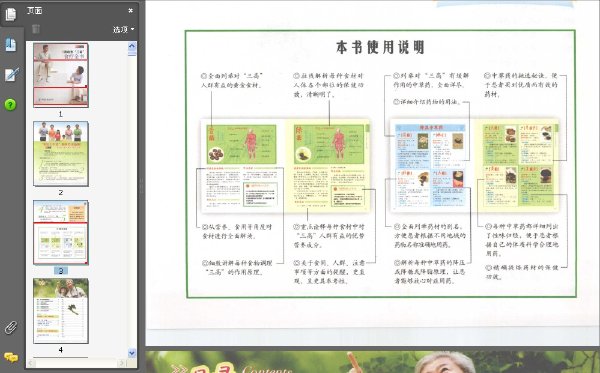600x373 pixels.
Task: Click the heading 本书使用说明
Action: point(380,47)
